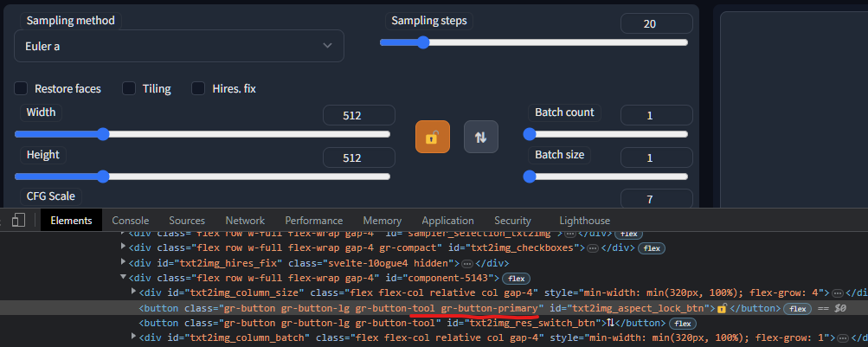Enable the Hires. fix checkbox
Screen dimensions: 868x347
pos(198,88)
